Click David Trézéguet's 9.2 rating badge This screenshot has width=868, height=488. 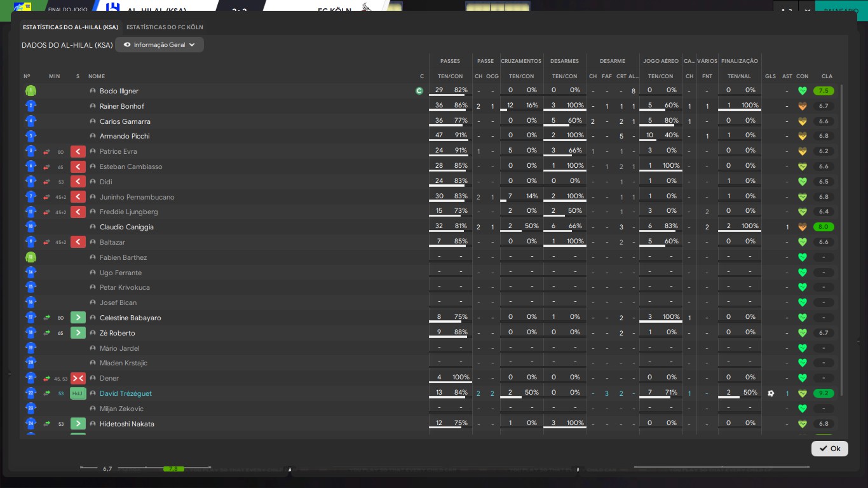tap(824, 393)
